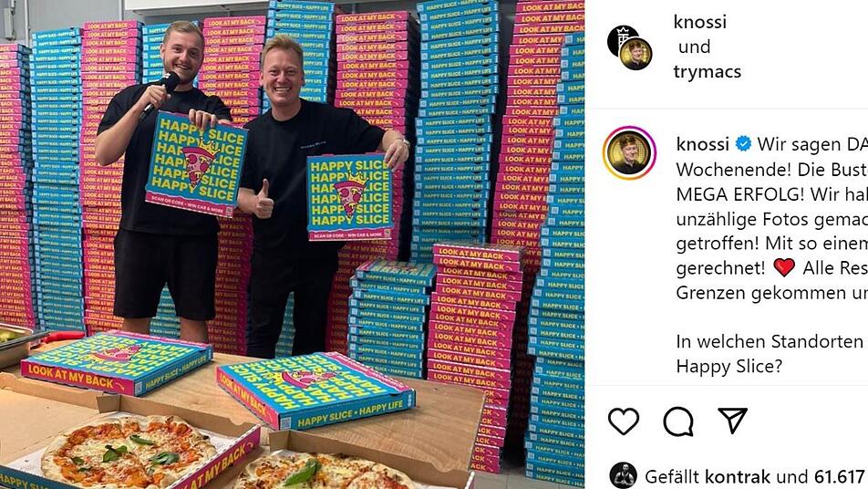The width and height of the screenshot is (868, 489).
Task: Click the gold portrait avatar in post header
Action: coord(635,53)
